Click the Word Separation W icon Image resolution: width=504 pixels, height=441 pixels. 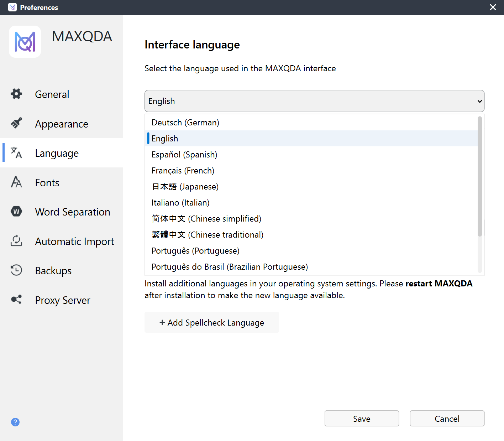click(16, 212)
